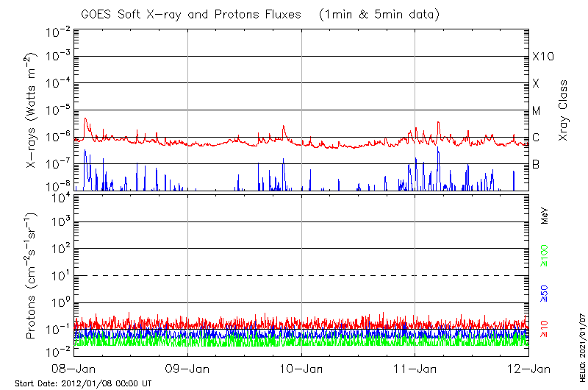Click the 08-Jan date label on x-axis
Image resolution: width=588 pixels, height=390 pixels.
click(x=74, y=368)
